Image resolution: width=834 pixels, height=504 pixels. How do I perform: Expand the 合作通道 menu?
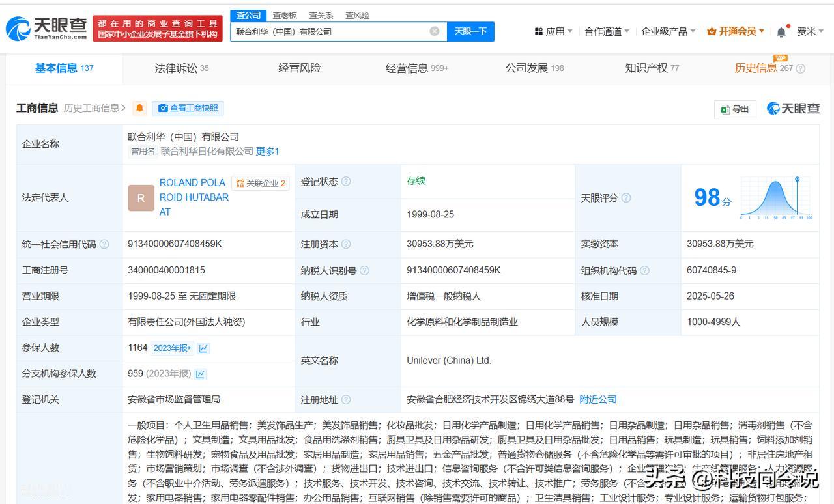pos(607,31)
